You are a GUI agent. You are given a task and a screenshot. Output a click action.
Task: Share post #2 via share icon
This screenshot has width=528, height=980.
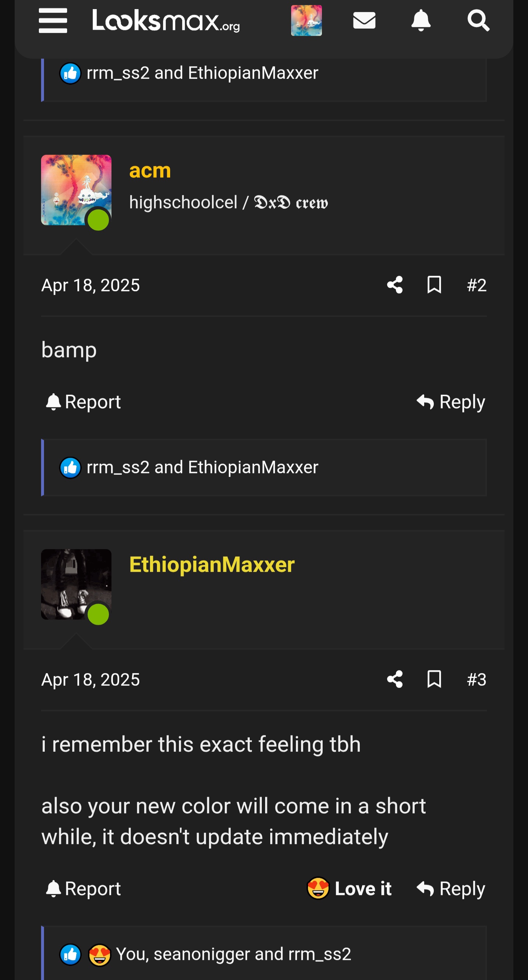(395, 285)
